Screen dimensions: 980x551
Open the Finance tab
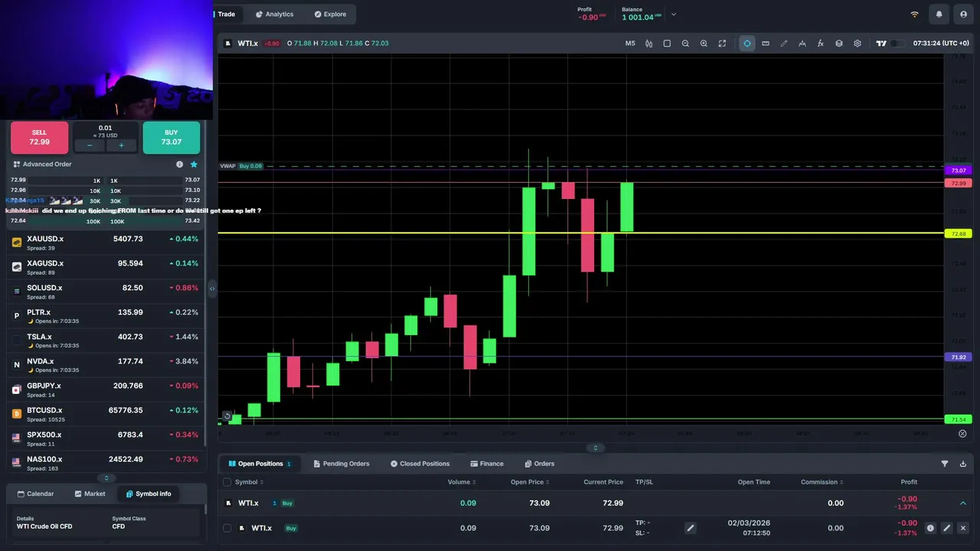(x=487, y=464)
